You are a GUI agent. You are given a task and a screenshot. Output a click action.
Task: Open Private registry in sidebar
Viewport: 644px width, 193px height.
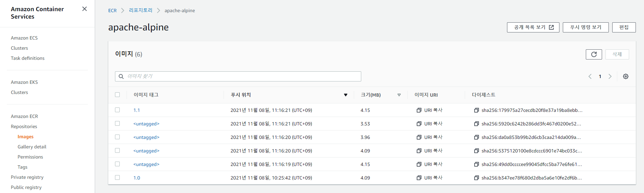pyautogui.click(x=27, y=177)
